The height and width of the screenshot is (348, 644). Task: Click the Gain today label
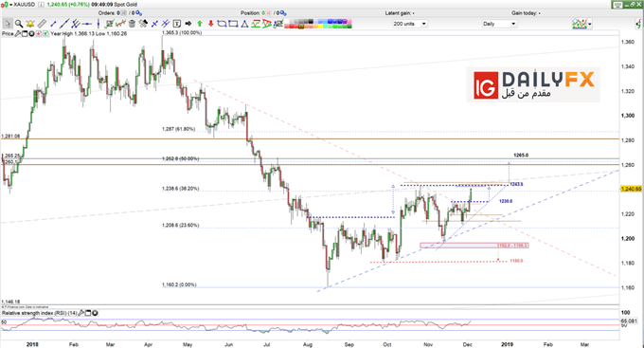pos(527,13)
